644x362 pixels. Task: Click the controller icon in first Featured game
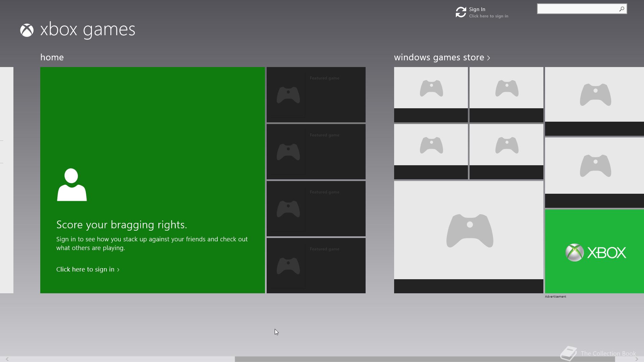coord(288,95)
